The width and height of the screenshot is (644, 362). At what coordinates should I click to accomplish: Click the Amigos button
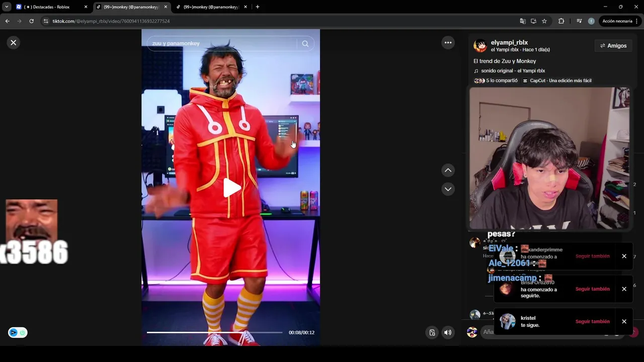coord(613,46)
